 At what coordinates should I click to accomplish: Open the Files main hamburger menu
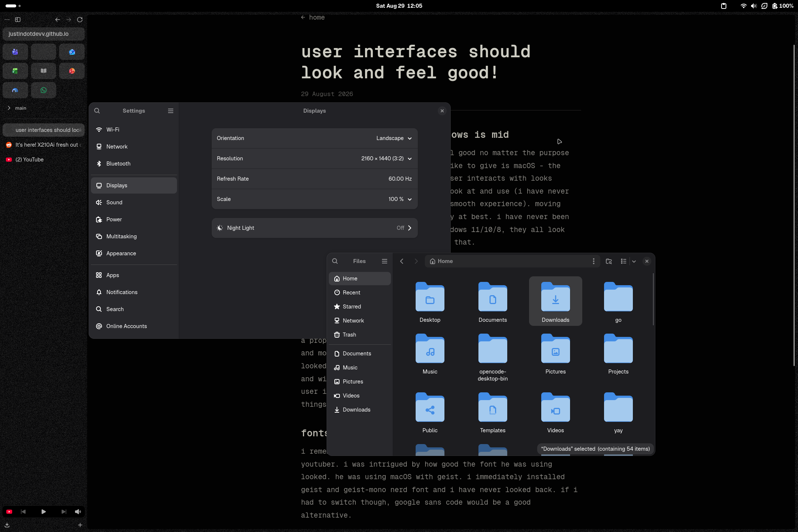[385, 261]
